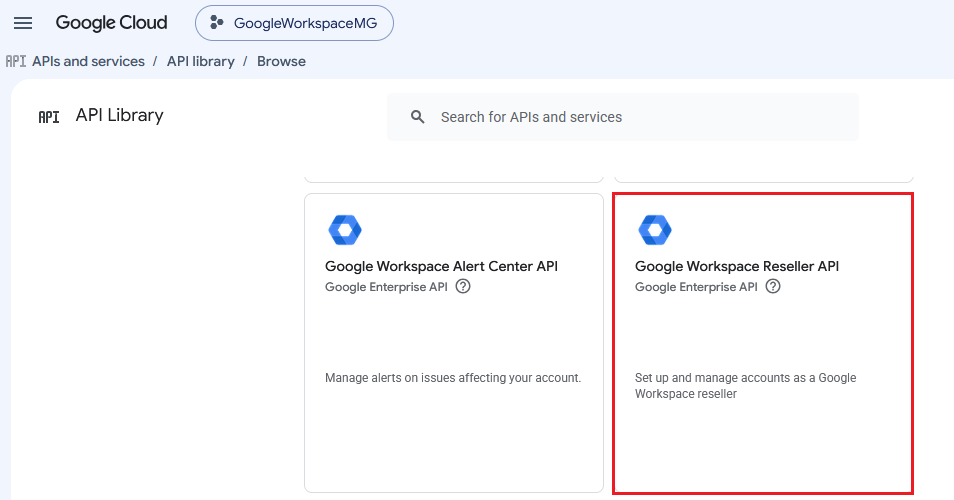
Task: Click help icon on Alert Center API card
Action: 463,286
